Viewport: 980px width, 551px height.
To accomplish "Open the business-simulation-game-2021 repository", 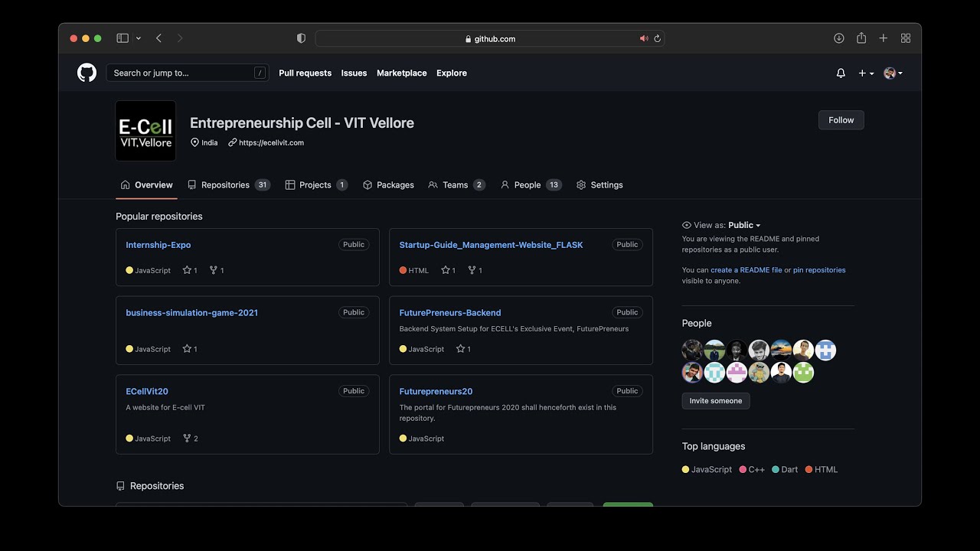I will pos(191,313).
